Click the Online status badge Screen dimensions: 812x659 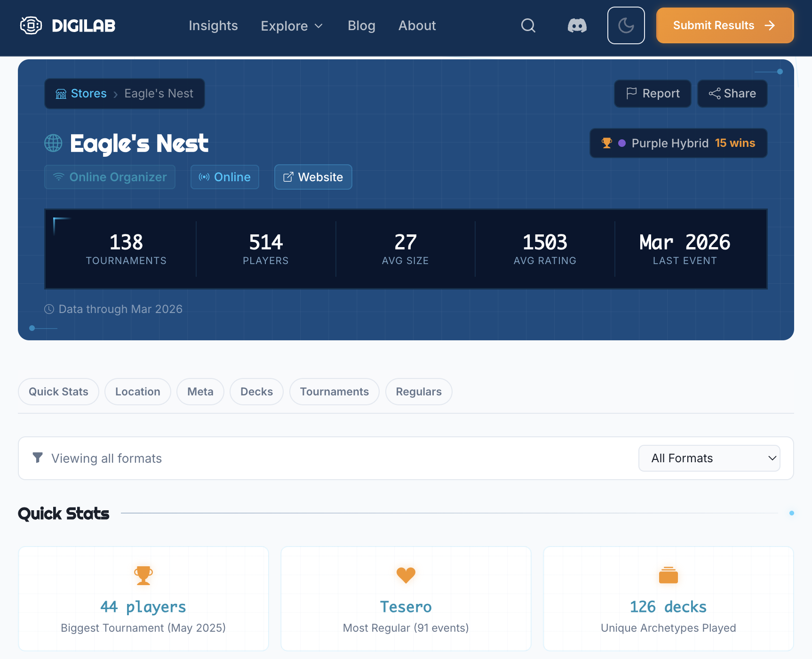coord(224,177)
